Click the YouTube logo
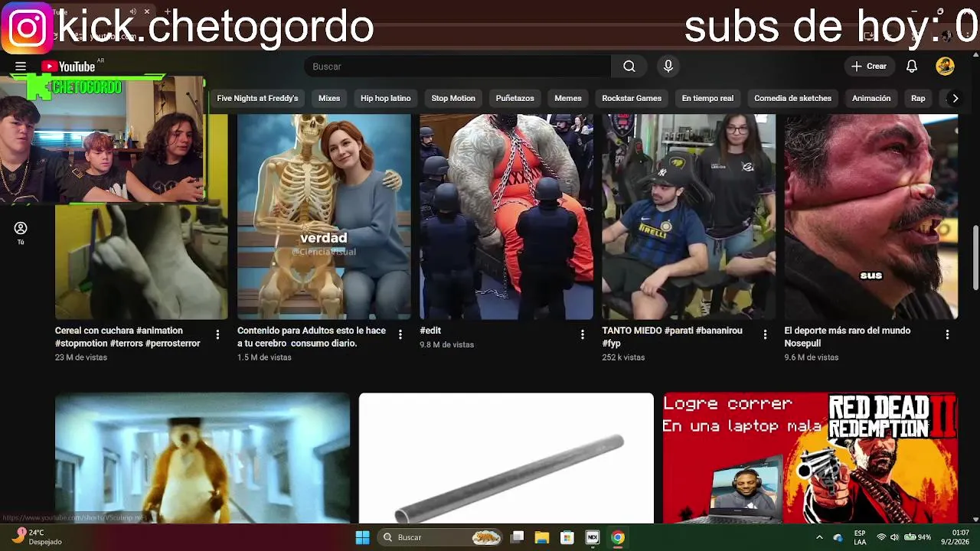980x551 pixels. click(68, 67)
